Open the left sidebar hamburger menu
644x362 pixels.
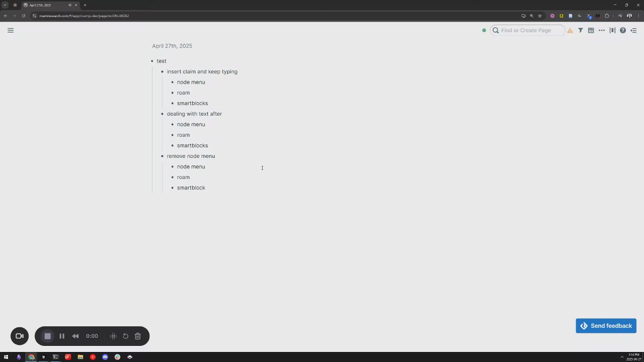(11, 30)
